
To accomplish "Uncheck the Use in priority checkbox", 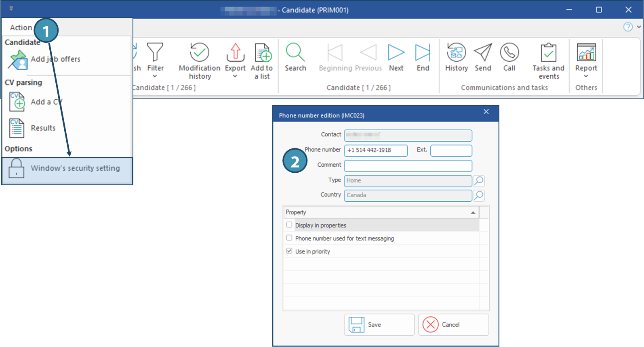I will 289,251.
